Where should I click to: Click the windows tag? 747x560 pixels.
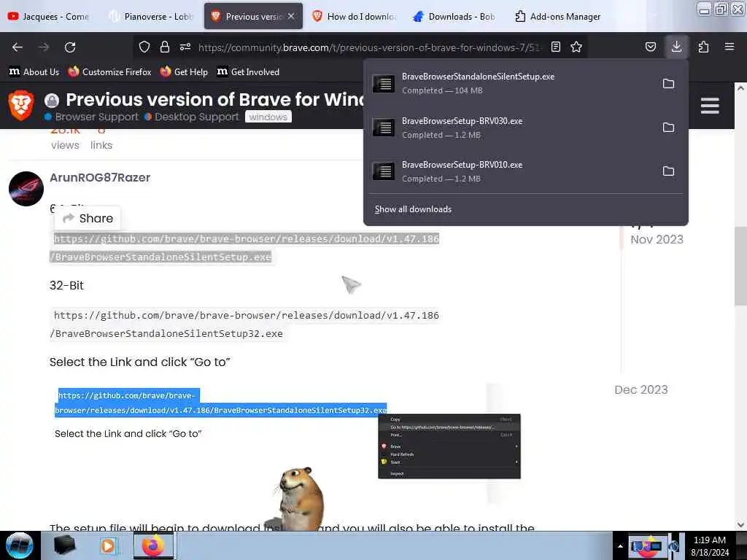pyautogui.click(x=268, y=117)
